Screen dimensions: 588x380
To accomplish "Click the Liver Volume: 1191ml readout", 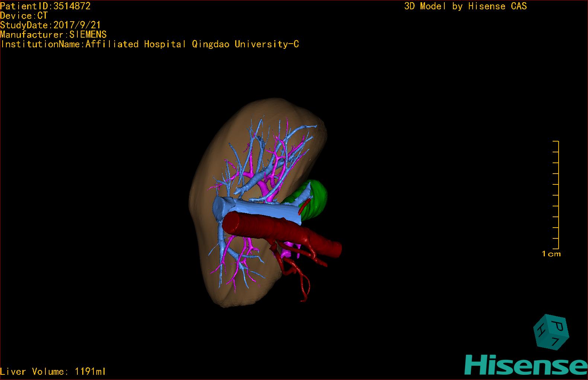I will click(x=53, y=371).
